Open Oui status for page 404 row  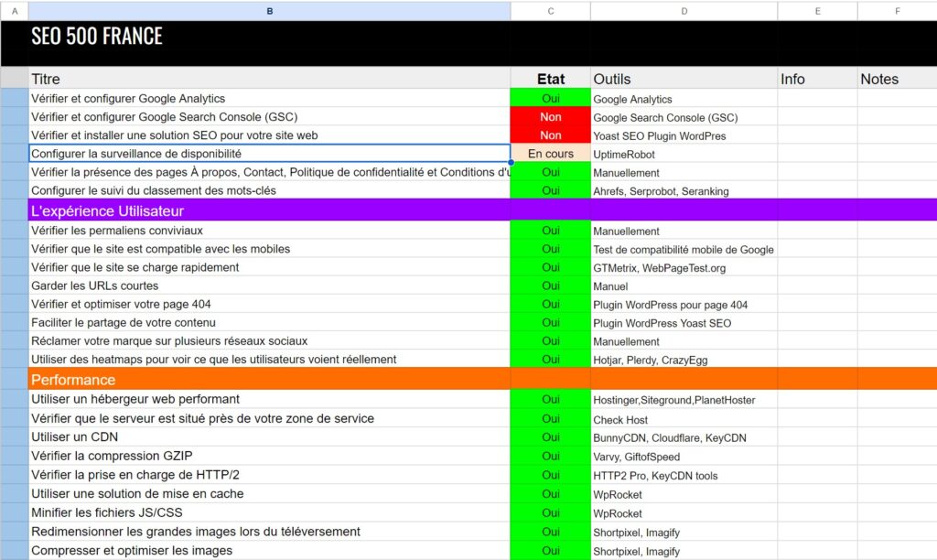[550, 304]
